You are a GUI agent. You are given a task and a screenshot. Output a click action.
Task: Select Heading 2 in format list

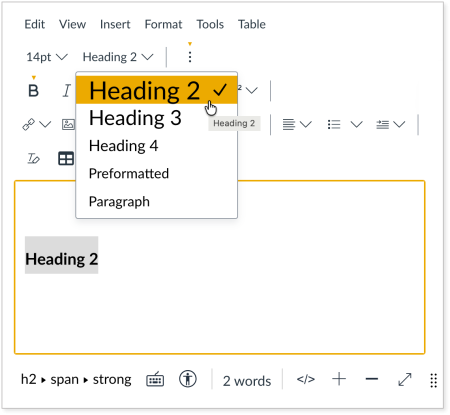(157, 90)
